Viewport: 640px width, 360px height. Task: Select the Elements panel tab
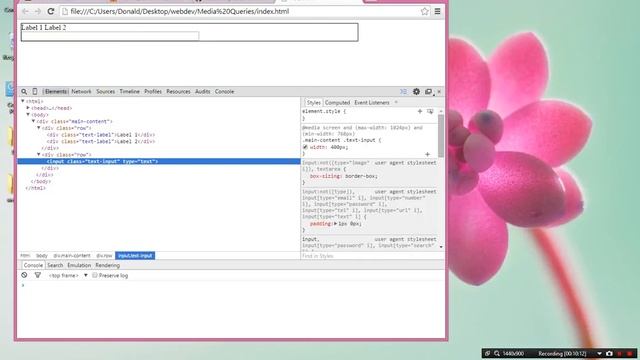point(56,91)
